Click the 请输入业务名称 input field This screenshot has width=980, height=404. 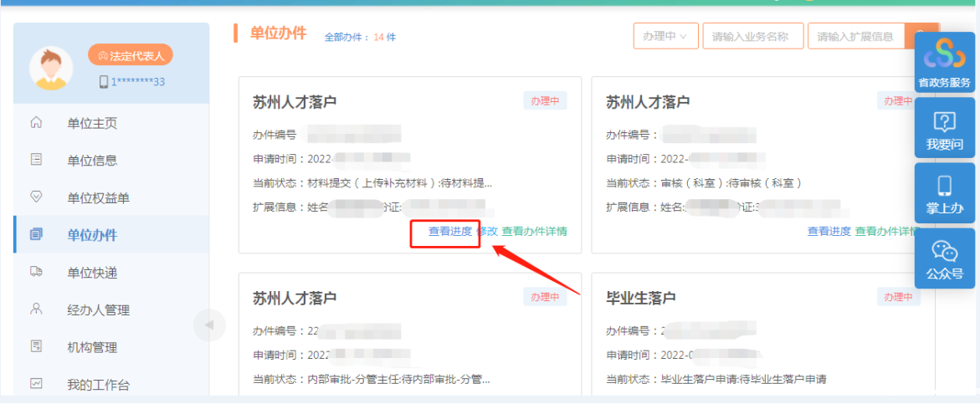point(752,37)
